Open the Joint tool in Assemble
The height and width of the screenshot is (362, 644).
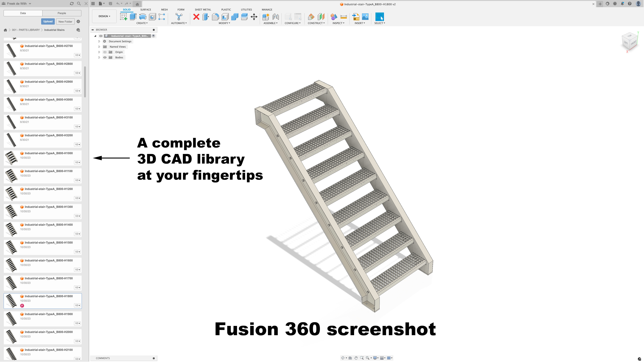coord(275,17)
